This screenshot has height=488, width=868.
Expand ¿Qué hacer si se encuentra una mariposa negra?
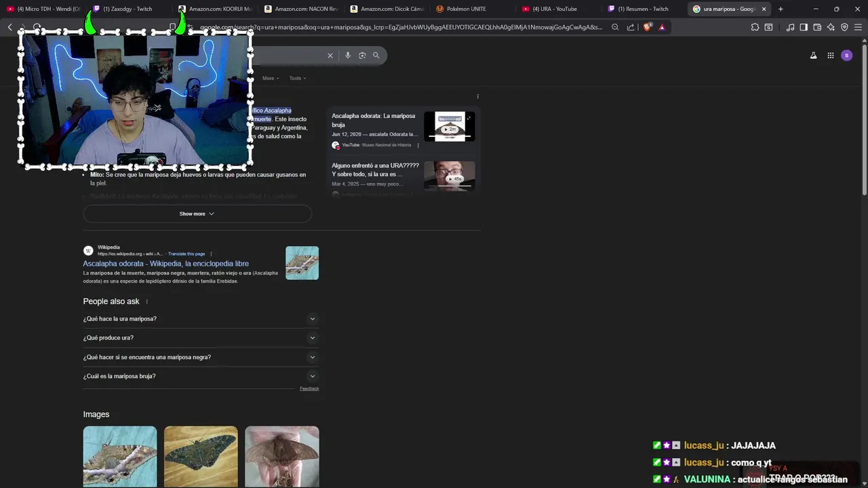(x=201, y=357)
